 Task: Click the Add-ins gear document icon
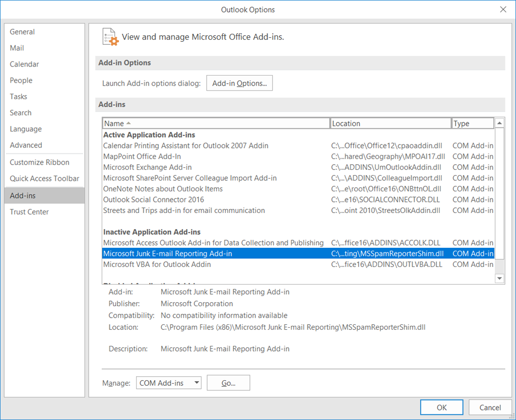(110, 37)
